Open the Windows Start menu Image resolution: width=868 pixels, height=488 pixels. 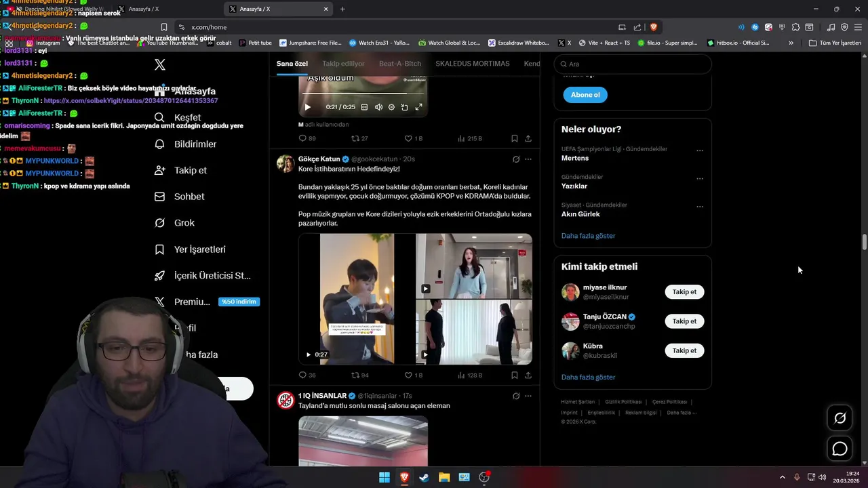click(384, 477)
